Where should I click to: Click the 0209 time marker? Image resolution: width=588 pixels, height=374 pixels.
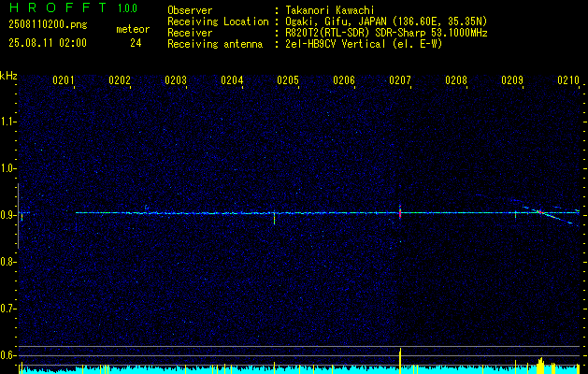pyautogui.click(x=512, y=80)
